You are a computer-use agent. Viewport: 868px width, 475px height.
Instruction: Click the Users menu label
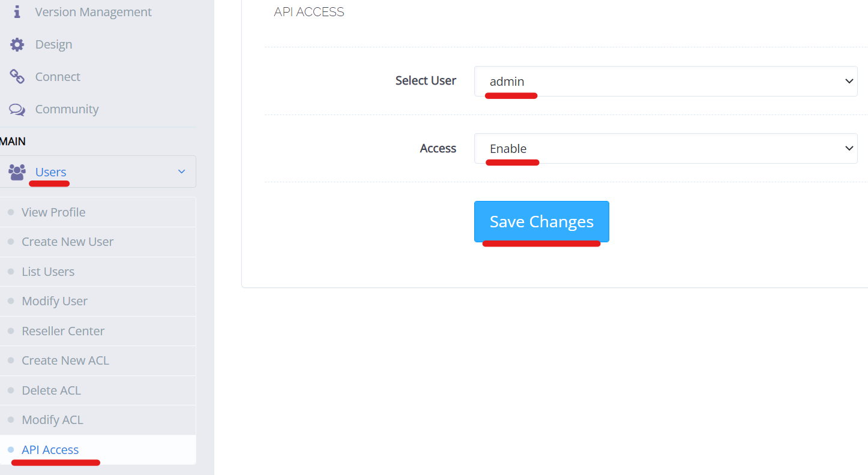tap(50, 172)
